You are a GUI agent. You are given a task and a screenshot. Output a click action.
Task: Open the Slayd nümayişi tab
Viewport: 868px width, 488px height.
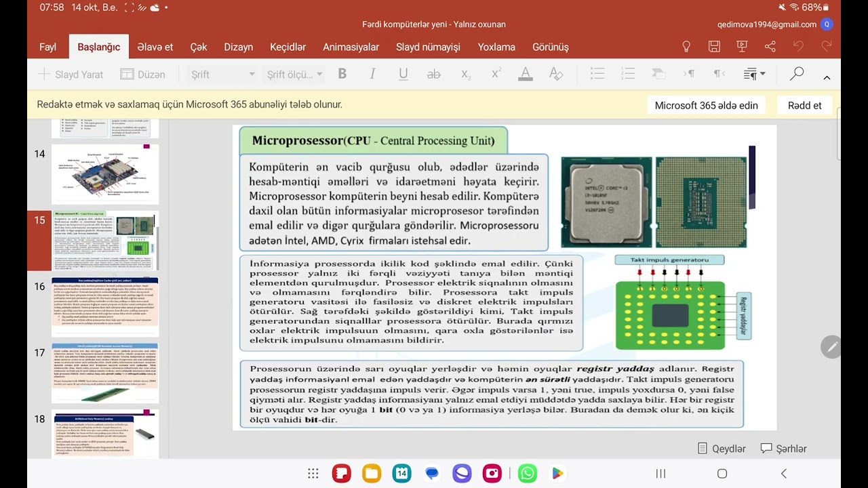coord(428,47)
